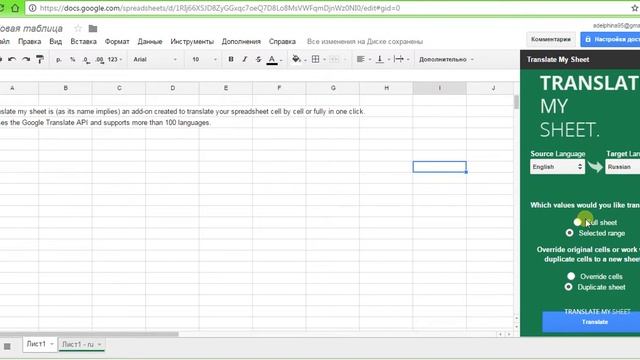The width and height of the screenshot is (640, 360).
Task: Click the blue Translate button
Action: [591, 322]
